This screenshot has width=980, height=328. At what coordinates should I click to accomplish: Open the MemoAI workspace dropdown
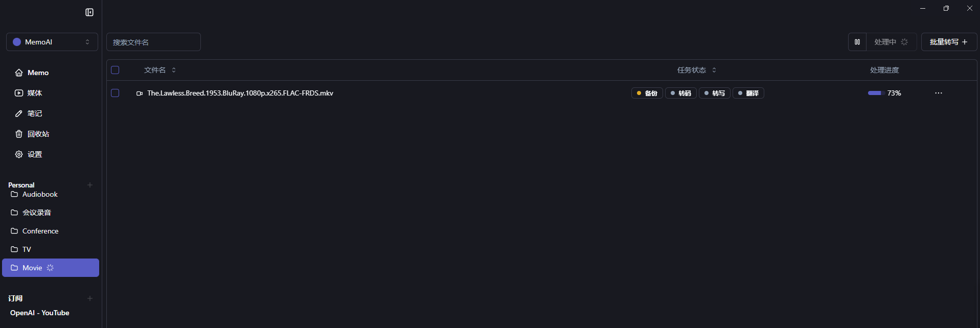pos(52,42)
